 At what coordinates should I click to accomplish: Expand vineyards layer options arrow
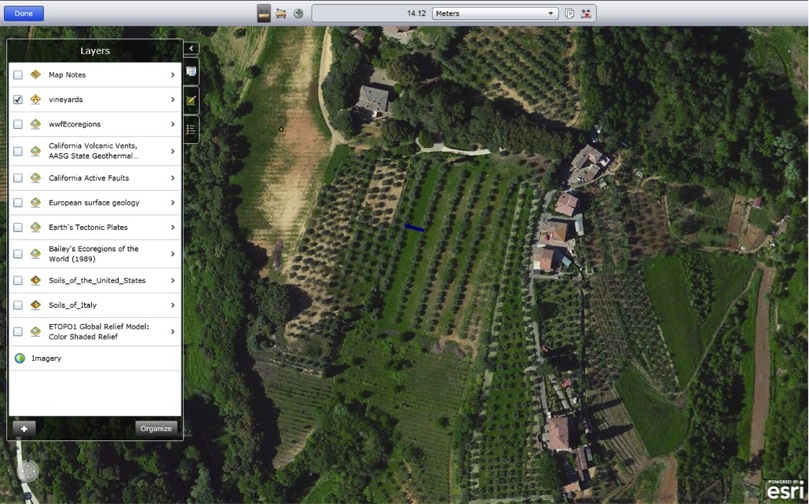point(172,100)
